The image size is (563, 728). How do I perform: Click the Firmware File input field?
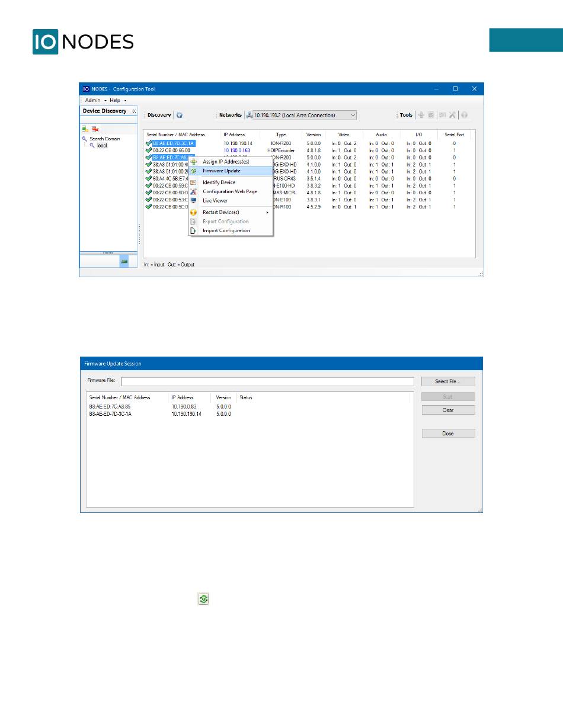[267, 381]
